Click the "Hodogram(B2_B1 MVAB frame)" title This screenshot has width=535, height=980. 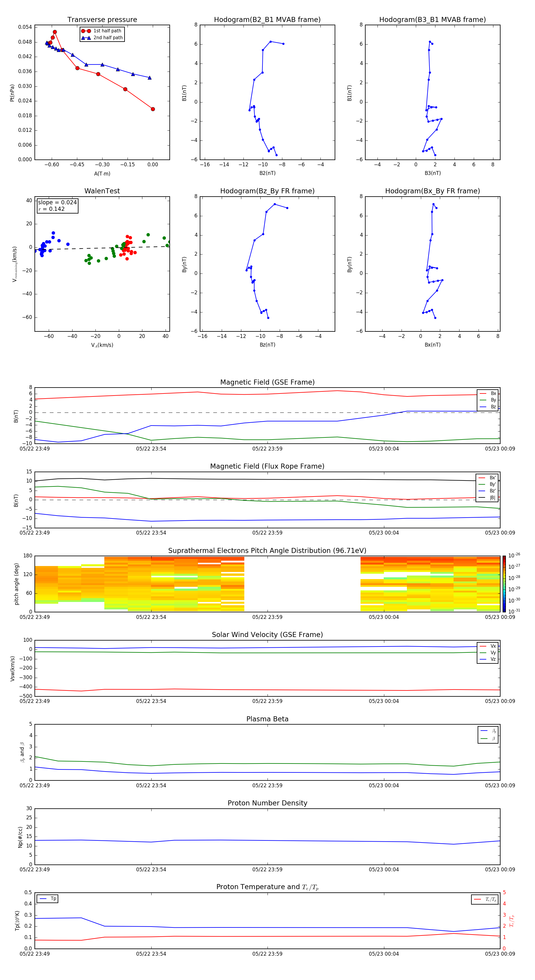click(267, 20)
